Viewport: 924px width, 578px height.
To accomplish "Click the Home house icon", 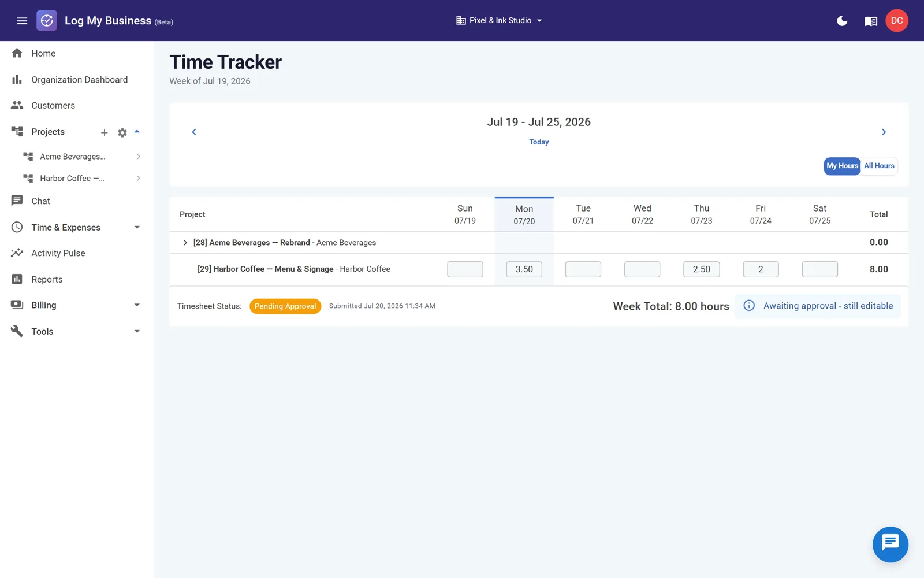I will tap(17, 53).
